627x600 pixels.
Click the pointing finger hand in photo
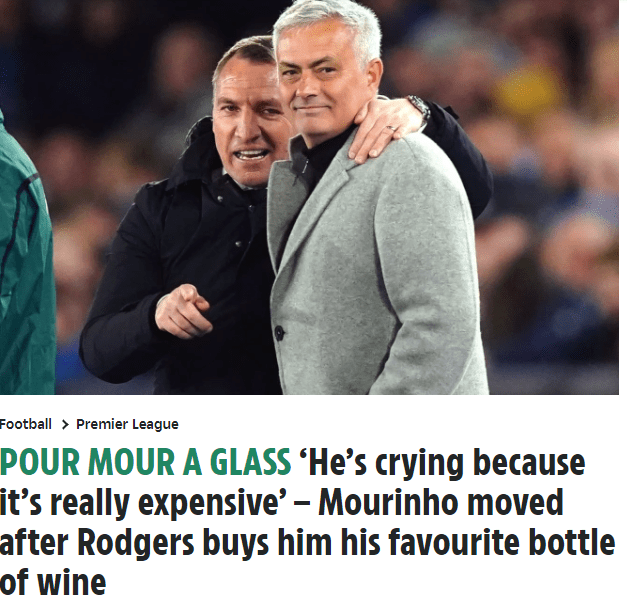coord(182,310)
